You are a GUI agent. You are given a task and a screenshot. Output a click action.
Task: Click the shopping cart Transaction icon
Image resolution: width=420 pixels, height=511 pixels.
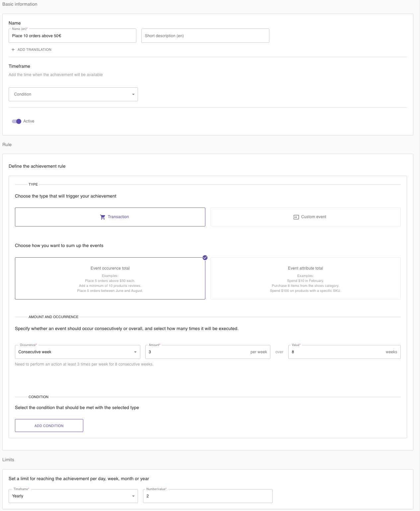[x=103, y=217]
